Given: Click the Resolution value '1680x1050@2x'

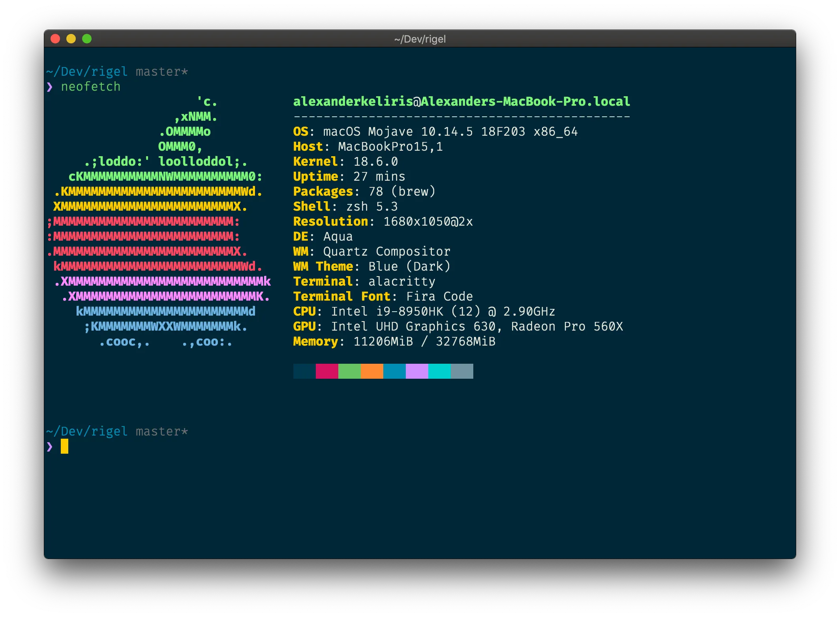Looking at the screenshot, I should point(428,221).
